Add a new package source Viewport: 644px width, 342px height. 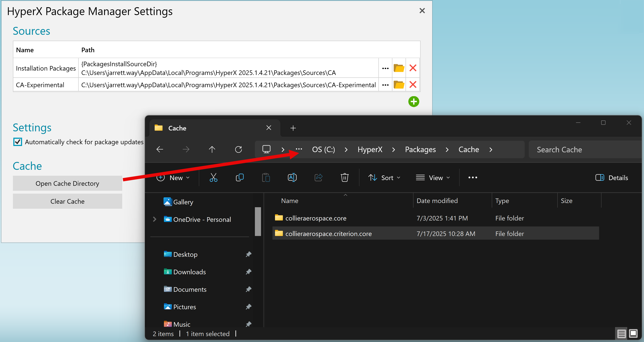[414, 101]
